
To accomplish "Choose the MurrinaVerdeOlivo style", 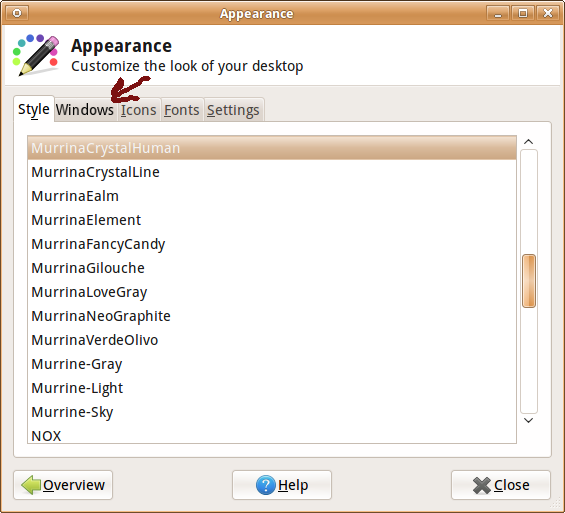I will tap(272, 340).
